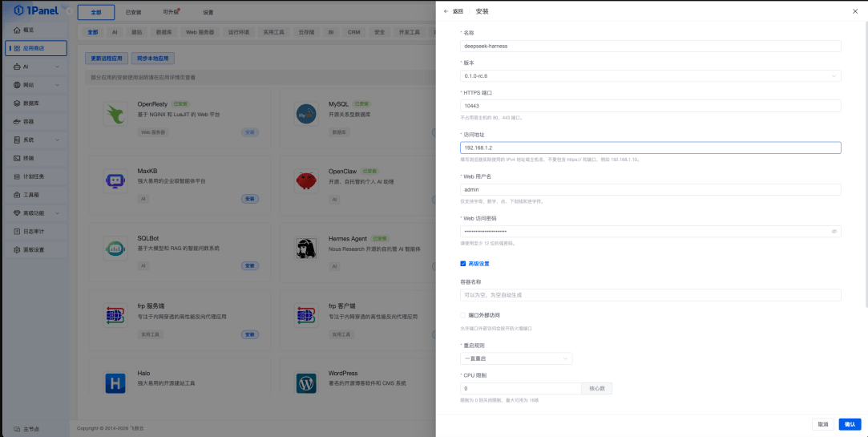The width and height of the screenshot is (868, 437).
Task: Click the AI robot icon in sidebar
Action: [x=17, y=67]
